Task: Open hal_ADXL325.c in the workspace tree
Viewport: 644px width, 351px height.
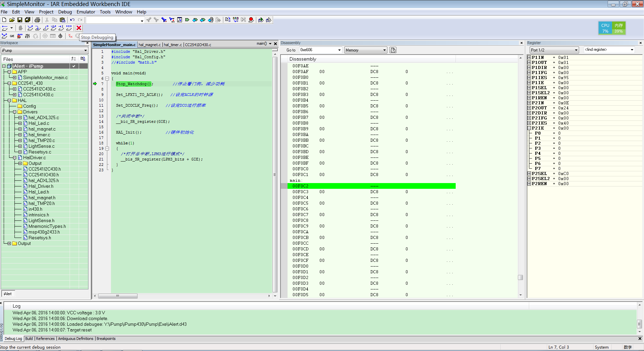Action: click(x=44, y=117)
